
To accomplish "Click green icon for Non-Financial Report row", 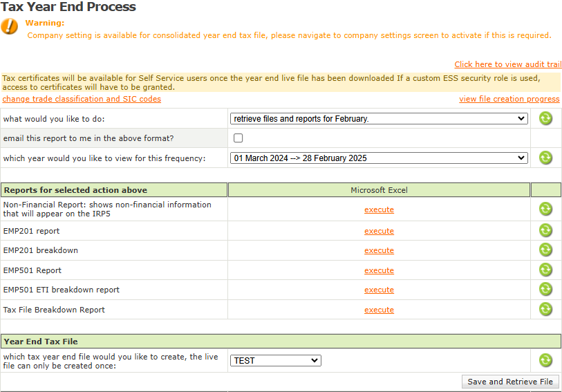I will pyautogui.click(x=545, y=209).
